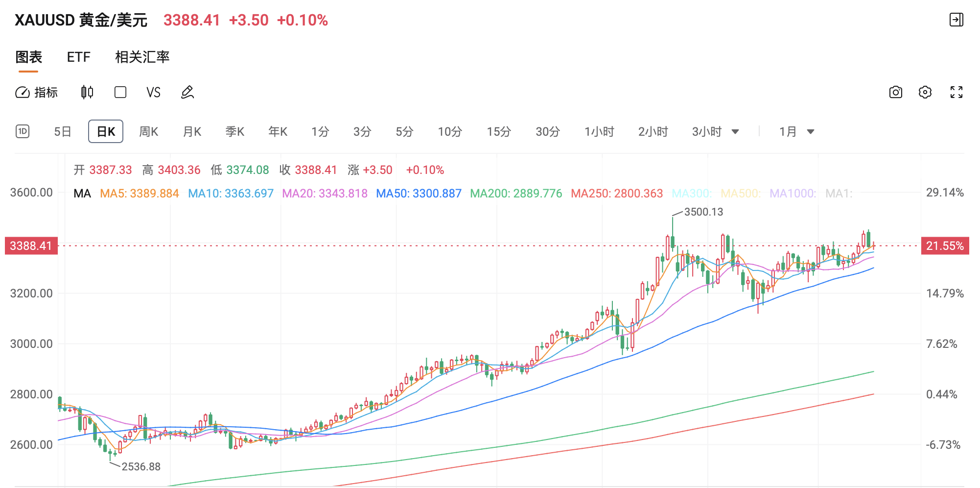The height and width of the screenshot is (488, 980).
Task: Click the 29.14% right axis label
Action: 945,192
